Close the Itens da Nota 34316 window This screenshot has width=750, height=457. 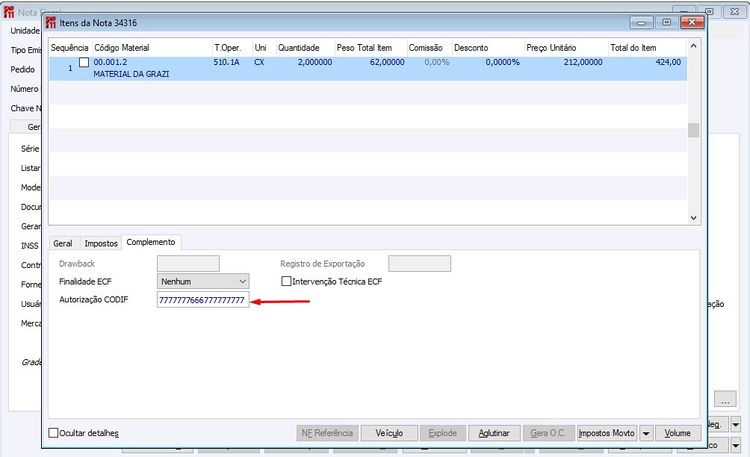click(692, 22)
